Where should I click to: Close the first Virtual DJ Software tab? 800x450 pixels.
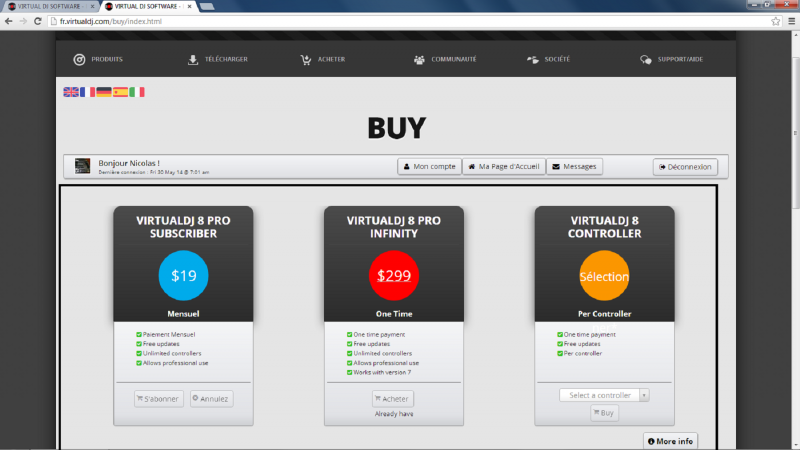[92, 6]
